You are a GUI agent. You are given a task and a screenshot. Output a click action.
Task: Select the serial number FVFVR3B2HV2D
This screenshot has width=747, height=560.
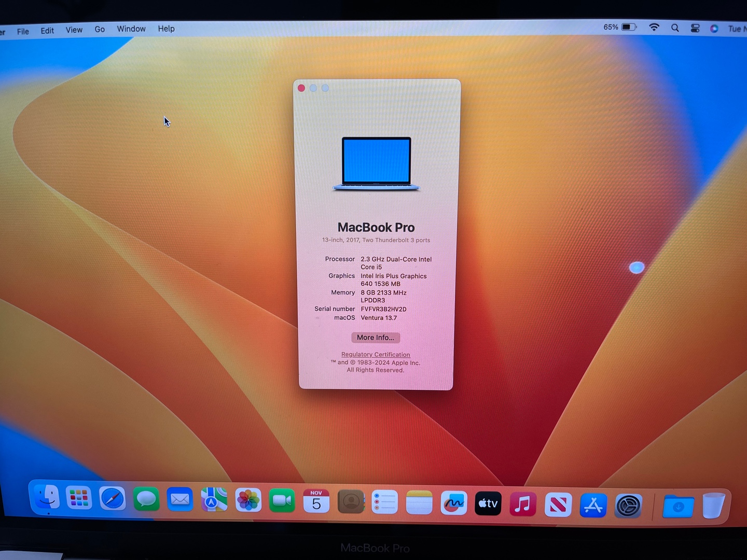[x=383, y=309]
